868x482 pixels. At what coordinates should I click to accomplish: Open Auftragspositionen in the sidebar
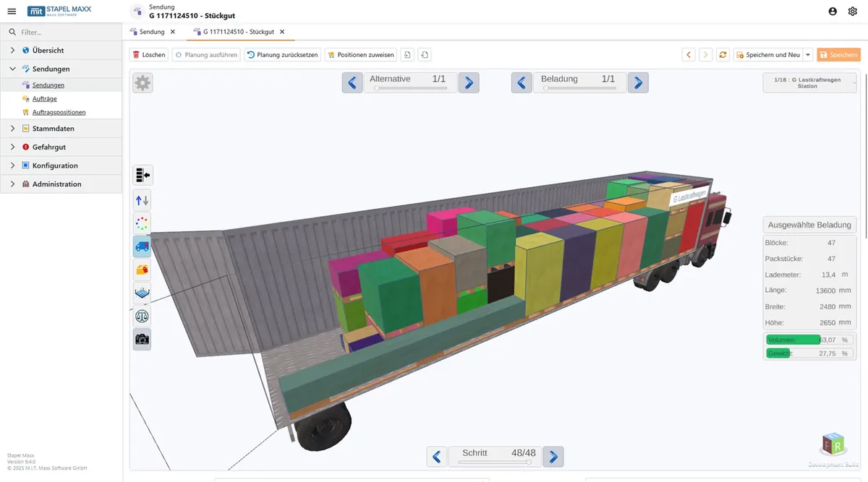tap(59, 112)
